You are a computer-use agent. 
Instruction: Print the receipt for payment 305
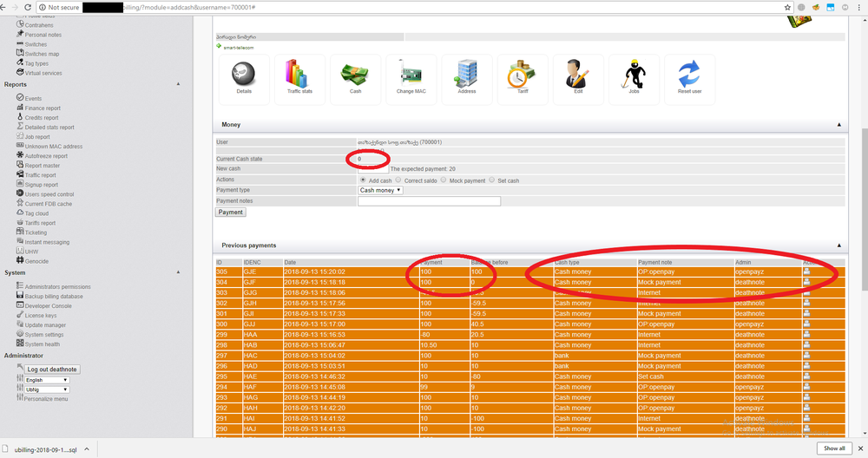(806, 272)
